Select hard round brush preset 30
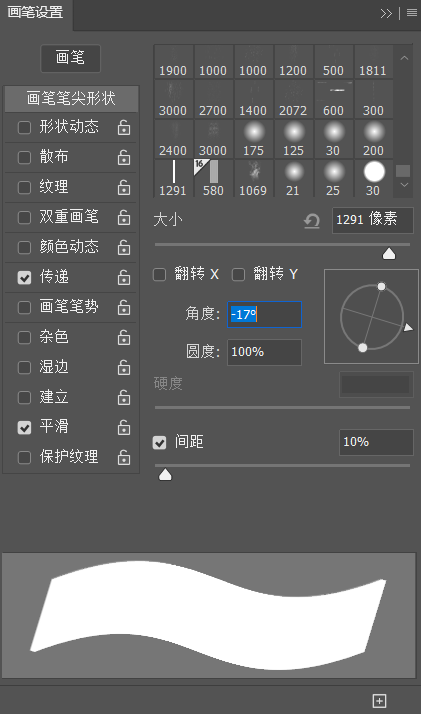421x714 pixels. click(373, 179)
